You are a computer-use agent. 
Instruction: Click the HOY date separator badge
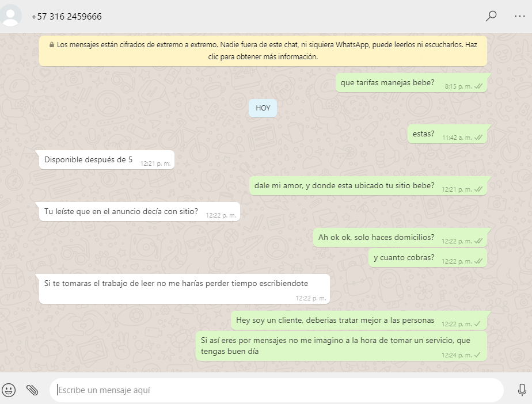click(263, 108)
